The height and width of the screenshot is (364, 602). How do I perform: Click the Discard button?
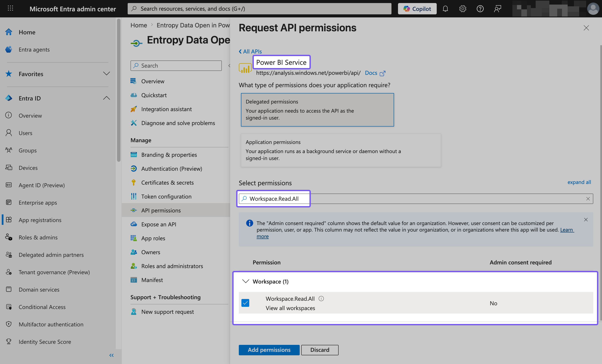tap(319, 350)
